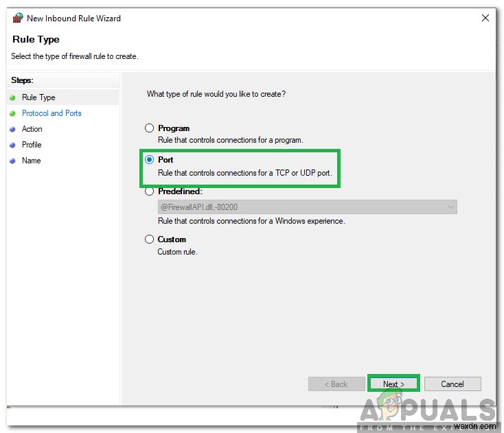
Task: Select the Profile step in sidebar
Action: click(x=32, y=145)
